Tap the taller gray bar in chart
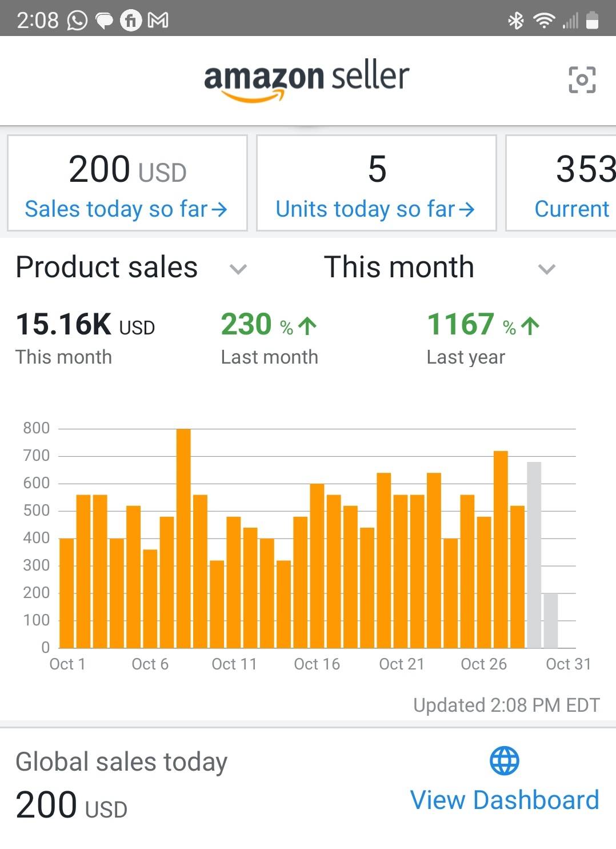The height and width of the screenshot is (849, 616). (x=534, y=555)
